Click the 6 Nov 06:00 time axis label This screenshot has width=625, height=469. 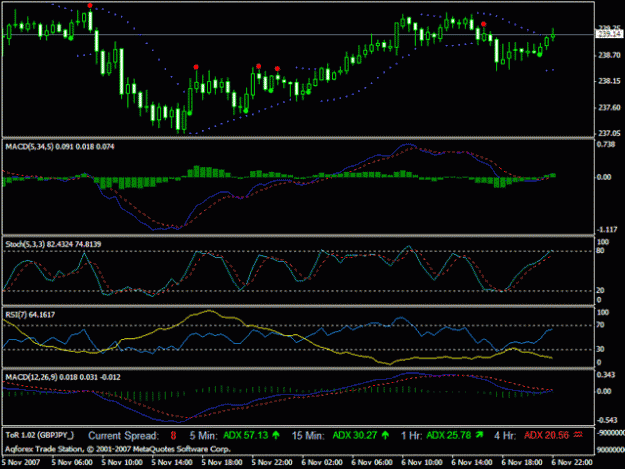[x=372, y=462]
